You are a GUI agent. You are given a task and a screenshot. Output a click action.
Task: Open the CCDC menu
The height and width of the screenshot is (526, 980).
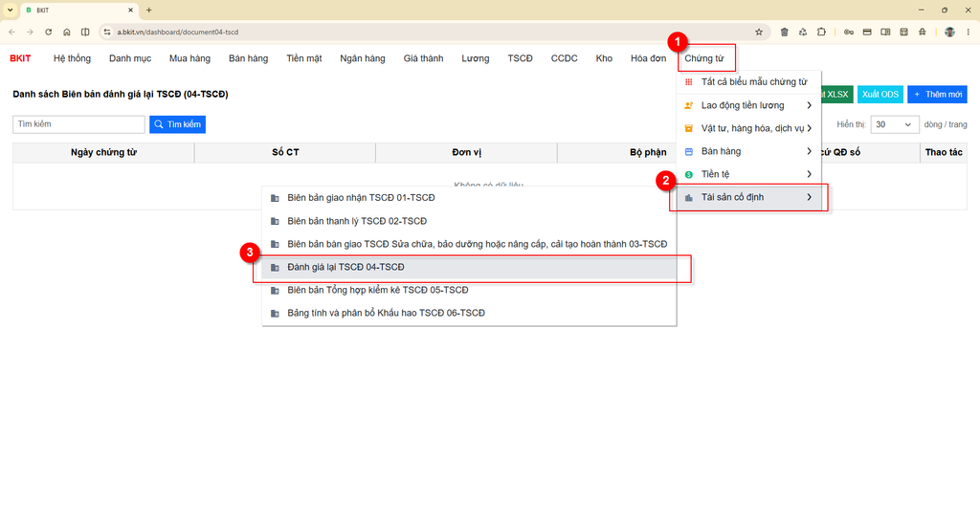(564, 58)
